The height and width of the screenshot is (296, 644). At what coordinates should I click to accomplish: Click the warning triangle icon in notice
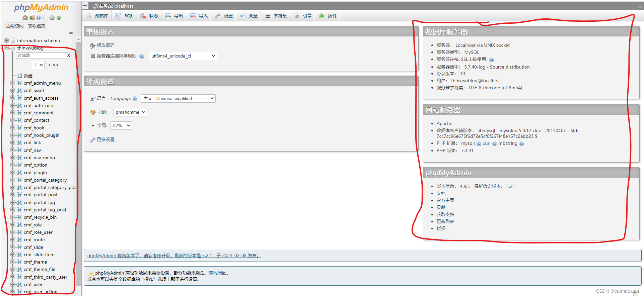pos(91,273)
